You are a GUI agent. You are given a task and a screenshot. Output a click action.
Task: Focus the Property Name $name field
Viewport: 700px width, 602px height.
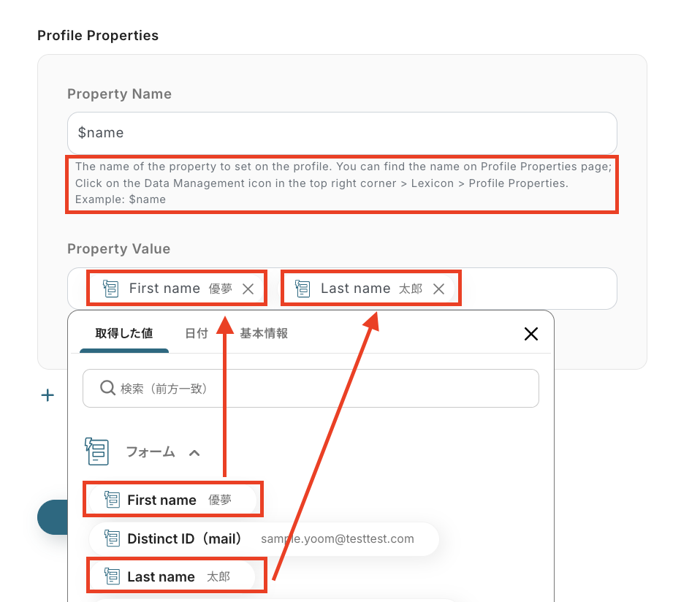(x=342, y=133)
